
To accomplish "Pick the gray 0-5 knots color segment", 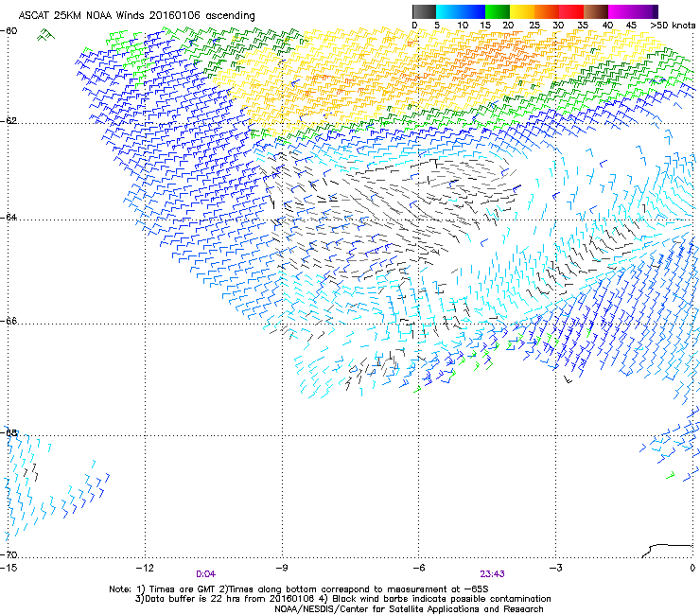I will (424, 11).
